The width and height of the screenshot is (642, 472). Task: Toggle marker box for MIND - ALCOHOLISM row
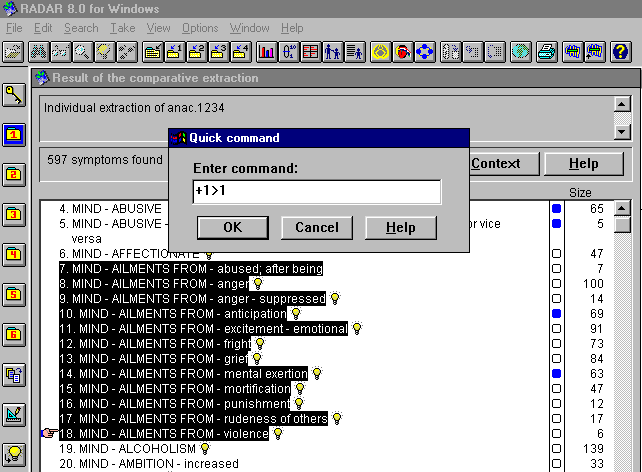[557, 449]
